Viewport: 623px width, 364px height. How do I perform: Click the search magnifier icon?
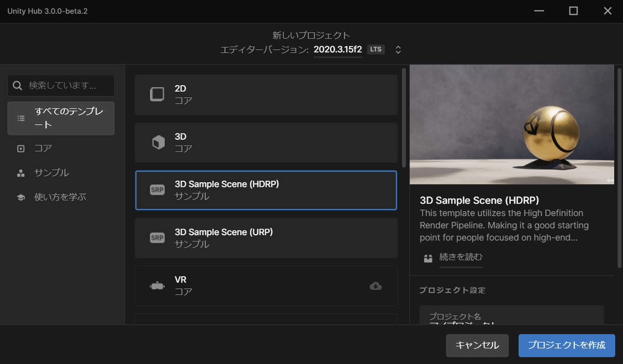point(18,85)
